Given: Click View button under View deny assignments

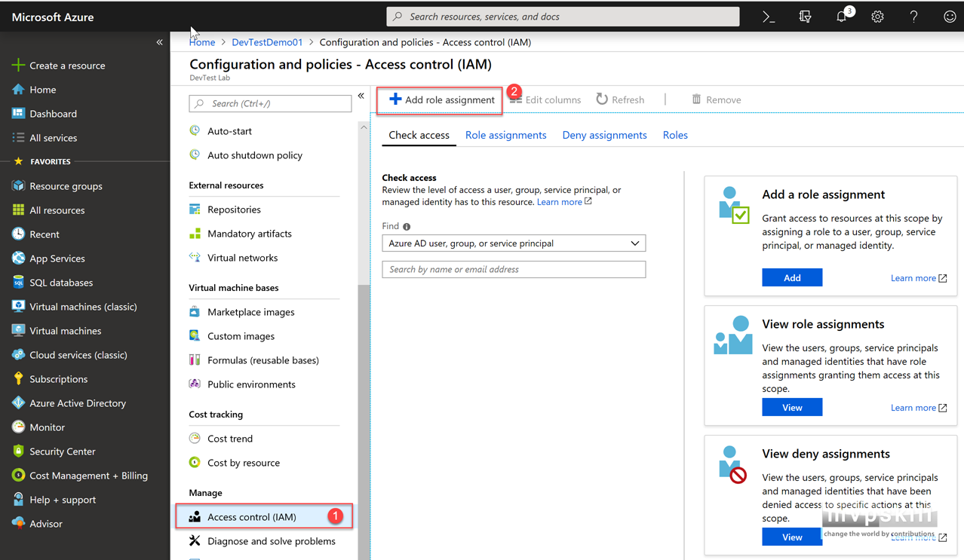Looking at the screenshot, I should point(792,537).
